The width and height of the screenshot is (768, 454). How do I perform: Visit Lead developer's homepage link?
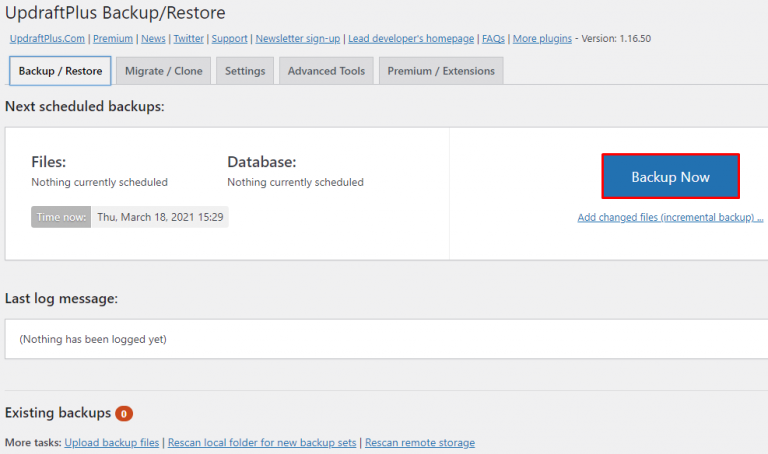click(411, 39)
